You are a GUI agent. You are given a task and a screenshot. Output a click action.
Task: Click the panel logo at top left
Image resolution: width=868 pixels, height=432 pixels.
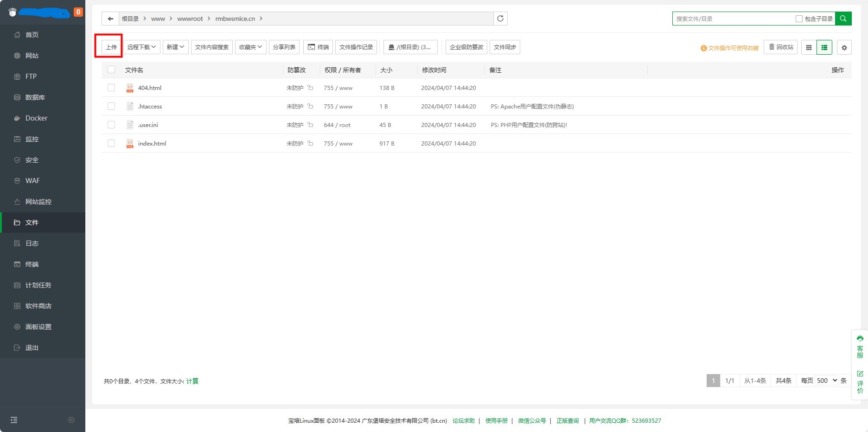point(13,13)
